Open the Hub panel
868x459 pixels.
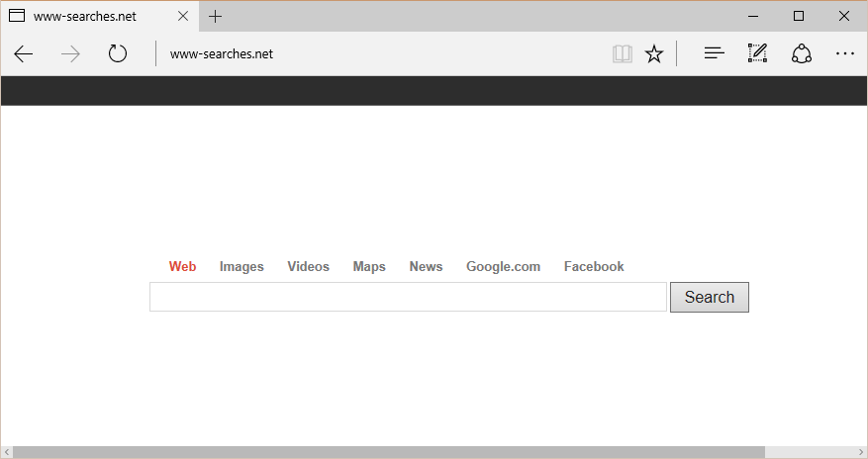point(715,53)
